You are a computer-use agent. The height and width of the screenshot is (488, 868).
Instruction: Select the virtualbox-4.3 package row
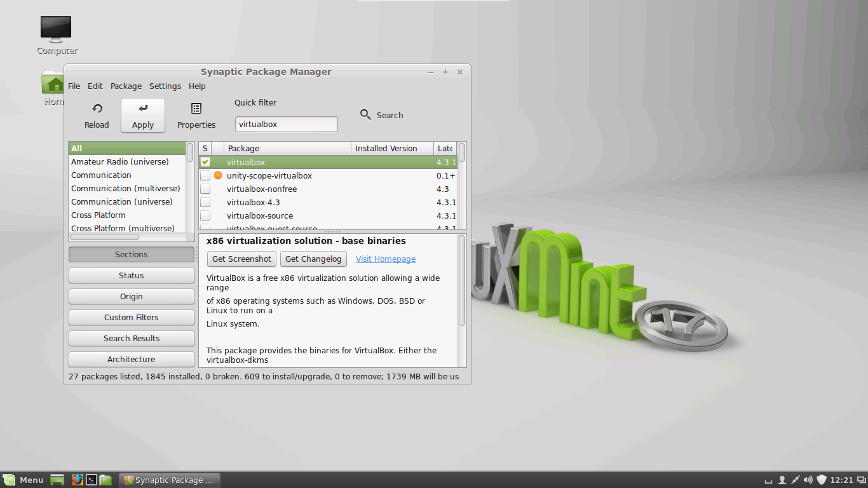[328, 202]
